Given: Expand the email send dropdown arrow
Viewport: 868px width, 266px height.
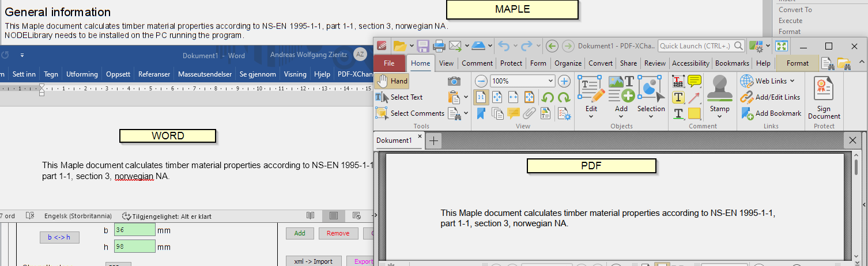Looking at the screenshot, I should pyautogui.click(x=466, y=46).
